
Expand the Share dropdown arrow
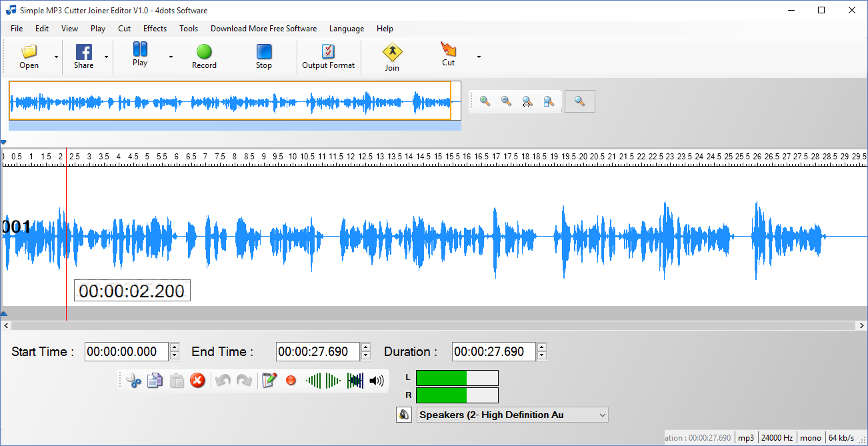pyautogui.click(x=106, y=57)
